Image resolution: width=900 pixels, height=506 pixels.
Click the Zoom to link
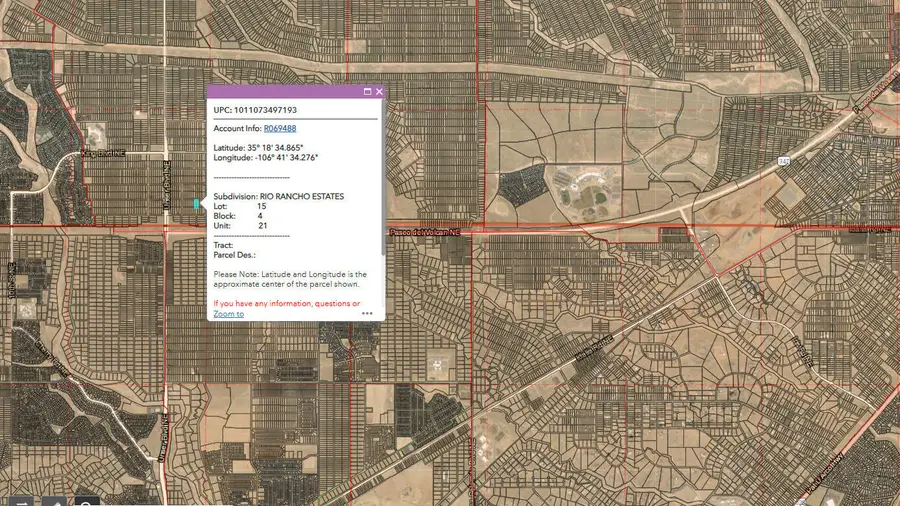228,314
